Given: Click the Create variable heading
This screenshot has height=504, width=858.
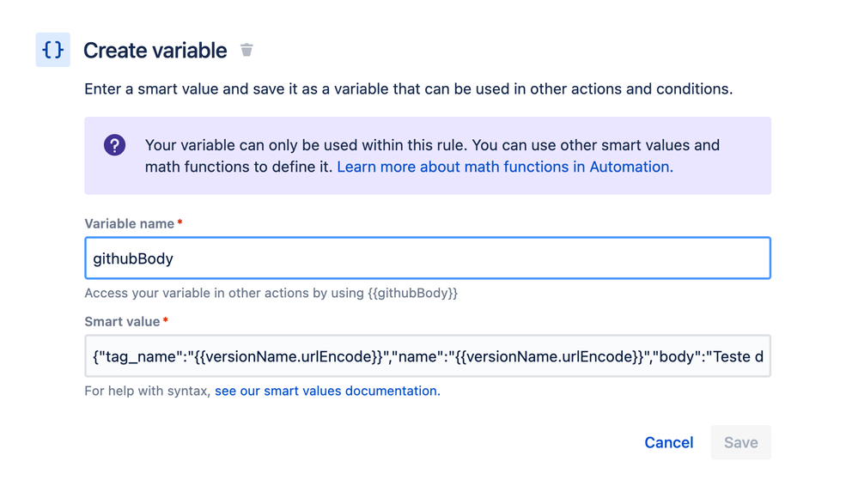Looking at the screenshot, I should click(x=155, y=51).
